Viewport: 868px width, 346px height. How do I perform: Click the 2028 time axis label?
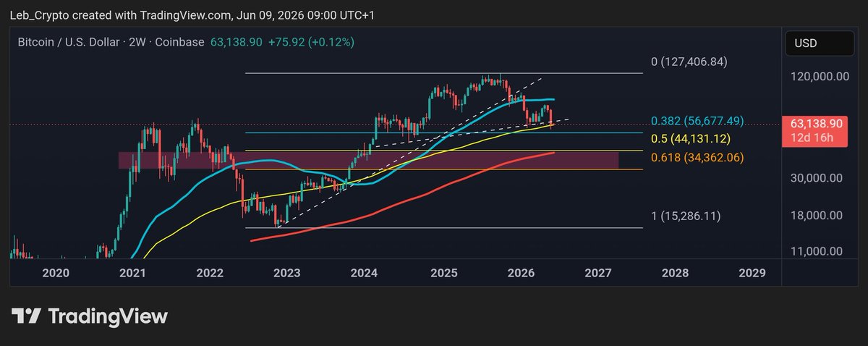[x=675, y=273]
